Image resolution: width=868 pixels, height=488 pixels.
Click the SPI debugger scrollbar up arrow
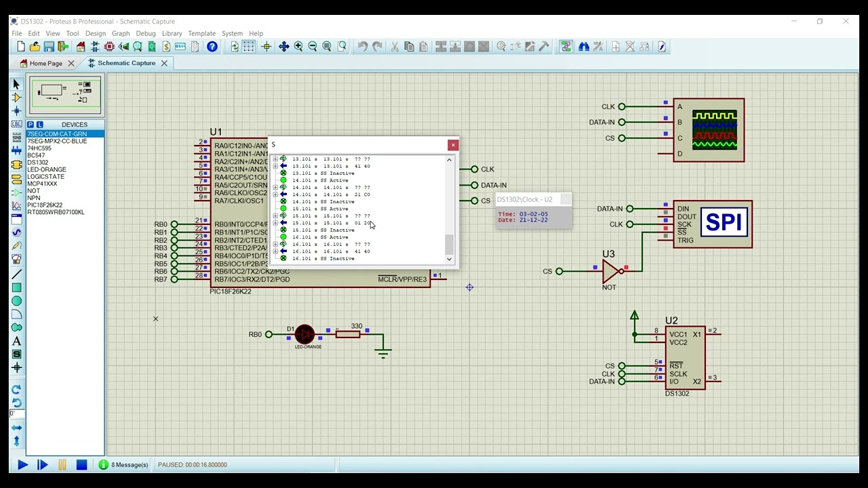click(x=449, y=161)
